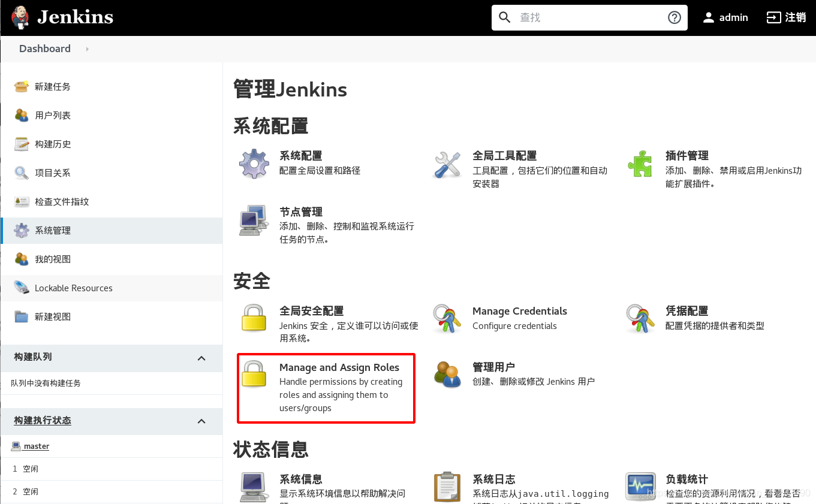Click the Manage Credentials keys icon
The image size is (816, 504).
click(447, 319)
